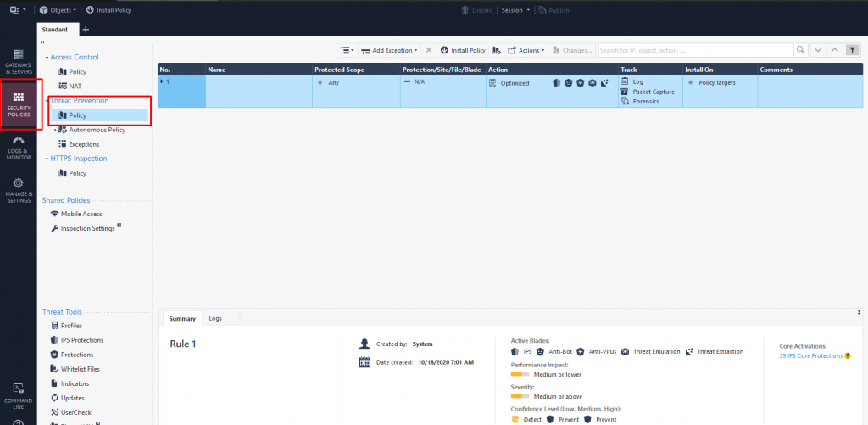Open Gateways & Servers view

point(18,60)
